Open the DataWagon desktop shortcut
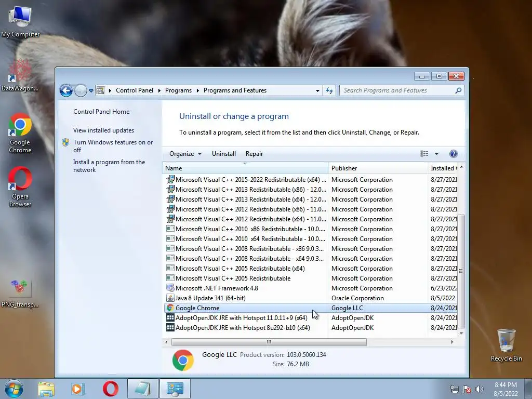Screen dimensions: 532x399 coord(20,75)
